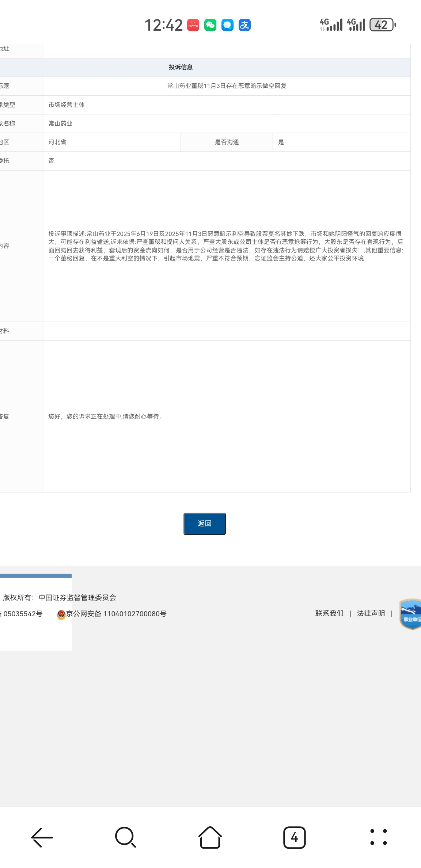Image resolution: width=421 pixels, height=868 pixels.
Task: Select the 版权所有：中国证券监督管理委员会 text
Action: pos(60,598)
